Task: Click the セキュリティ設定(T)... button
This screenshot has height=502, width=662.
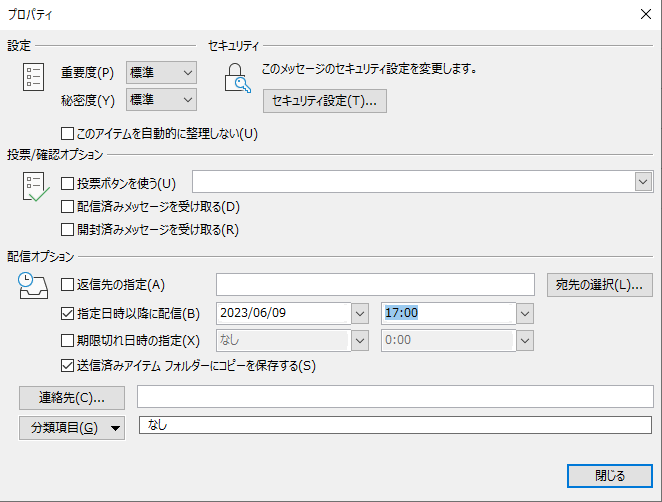Action: point(325,101)
